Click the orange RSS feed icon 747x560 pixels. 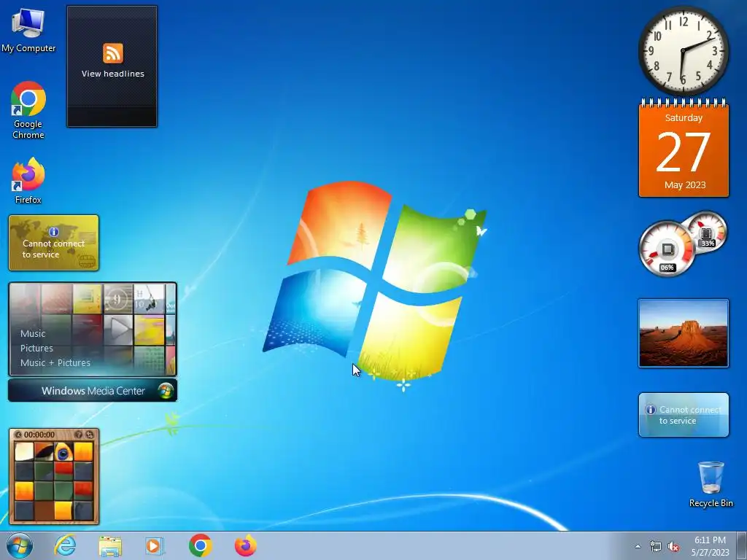[x=113, y=52]
